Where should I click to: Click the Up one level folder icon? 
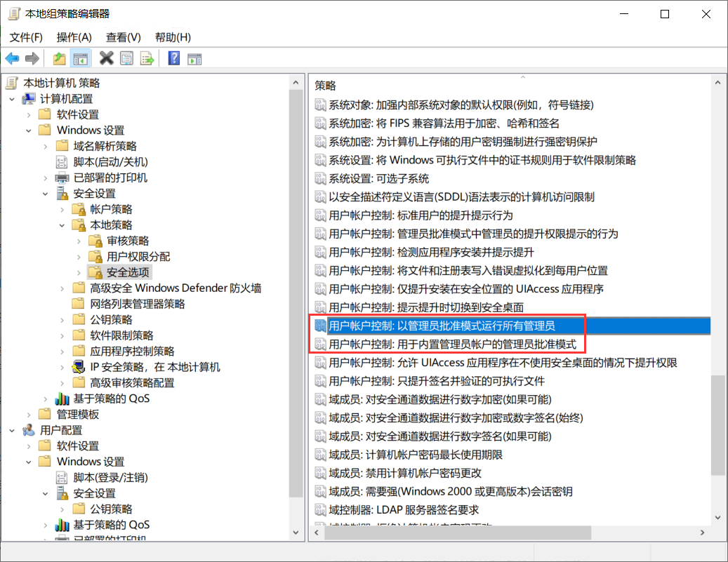click(59, 58)
